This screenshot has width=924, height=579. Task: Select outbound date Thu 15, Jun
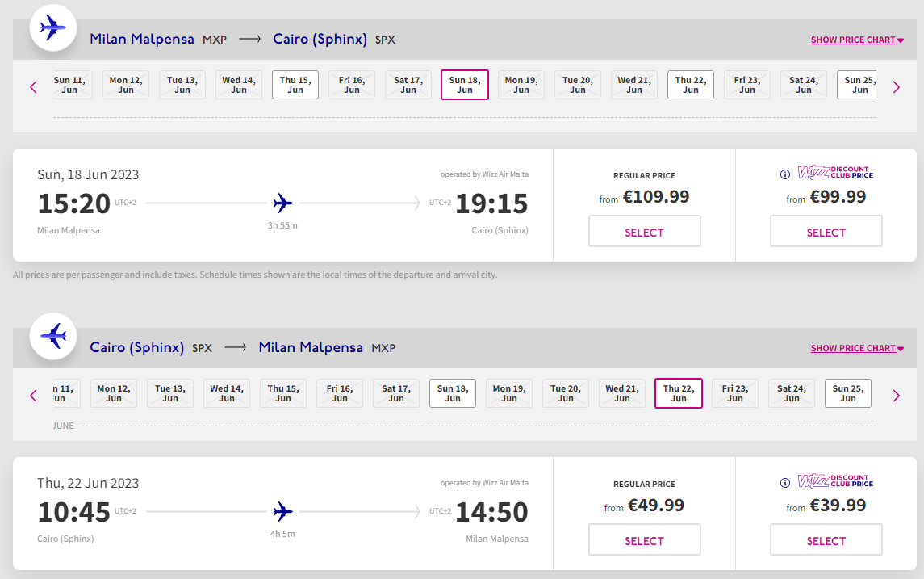295,85
